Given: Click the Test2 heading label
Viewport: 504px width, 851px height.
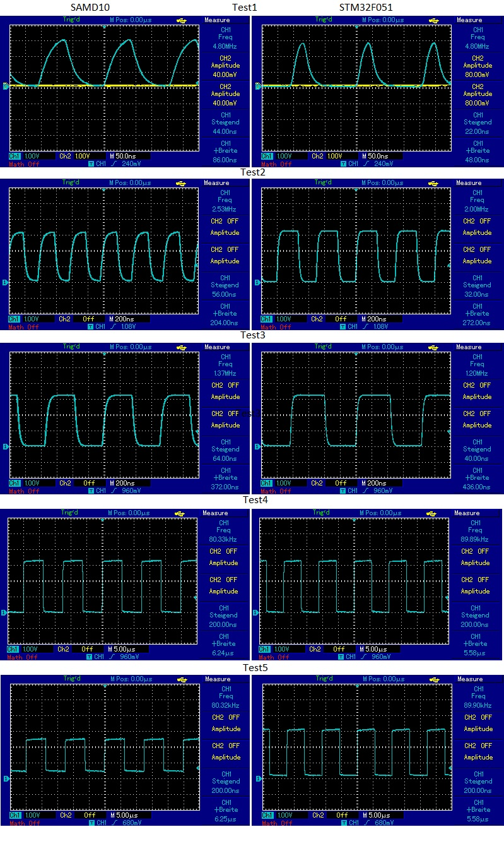Looking at the screenshot, I should pos(254,171).
